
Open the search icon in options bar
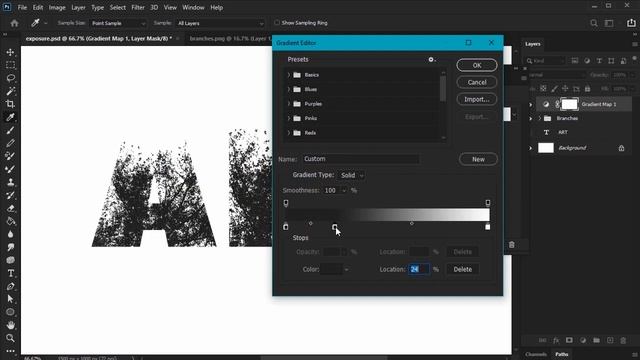coord(594,23)
